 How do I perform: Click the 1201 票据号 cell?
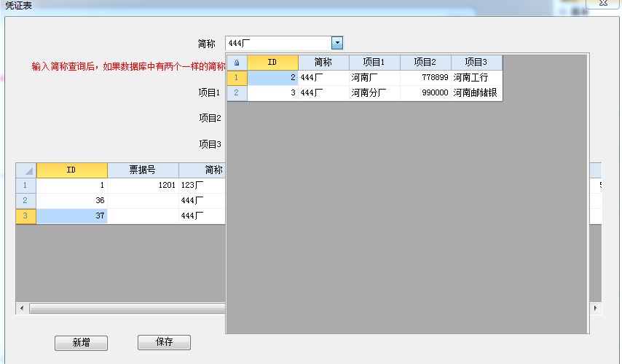[143, 185]
